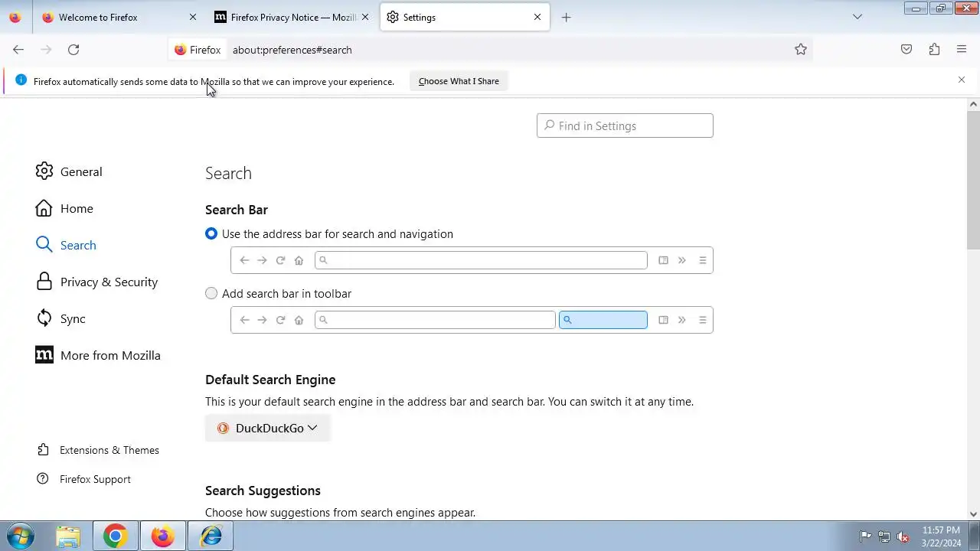Reload the current page
The height and width of the screenshot is (551, 980).
coord(73,50)
